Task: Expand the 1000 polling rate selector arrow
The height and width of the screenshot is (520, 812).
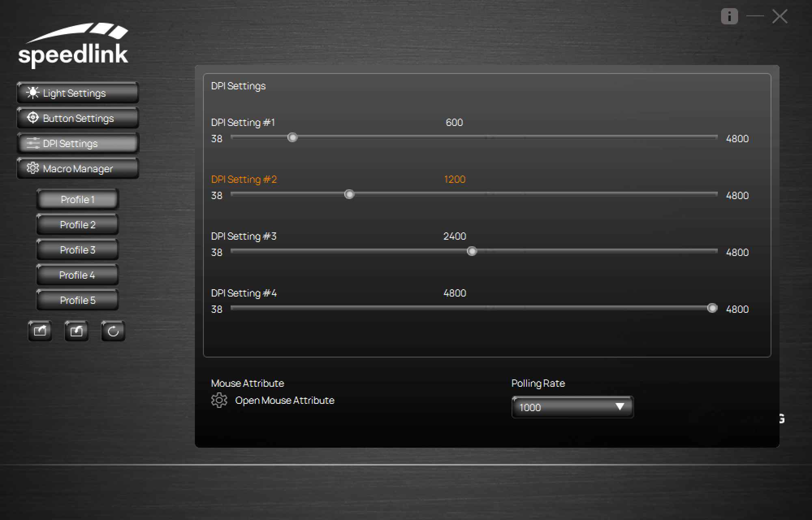Action: coord(620,407)
